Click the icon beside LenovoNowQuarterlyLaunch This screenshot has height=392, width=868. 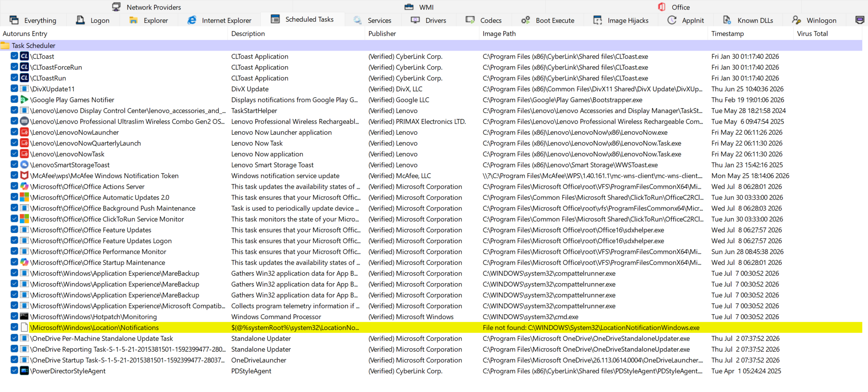tap(24, 143)
